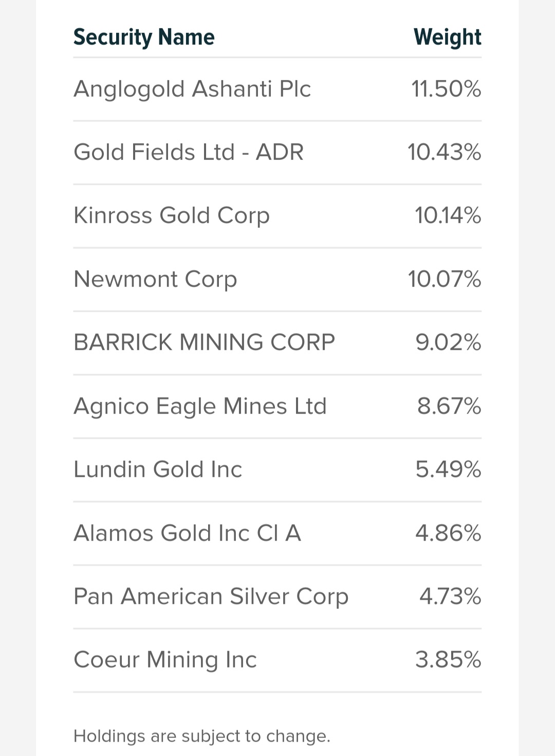Click the 11.50% weight value
The width and height of the screenshot is (555, 756).
446,89
